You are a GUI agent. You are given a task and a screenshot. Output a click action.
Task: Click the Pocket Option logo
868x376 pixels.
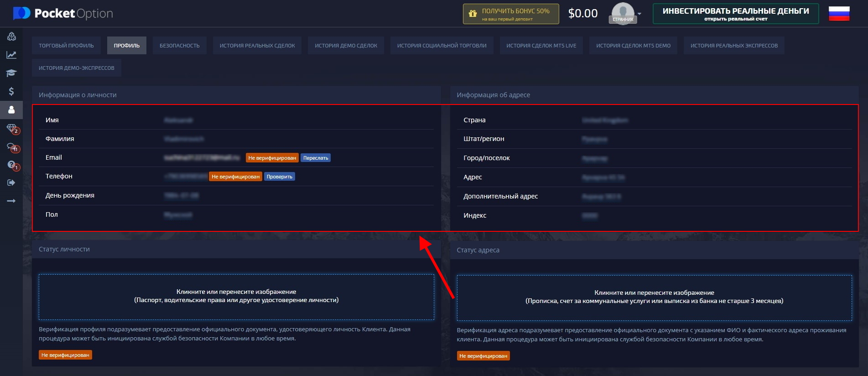click(63, 14)
